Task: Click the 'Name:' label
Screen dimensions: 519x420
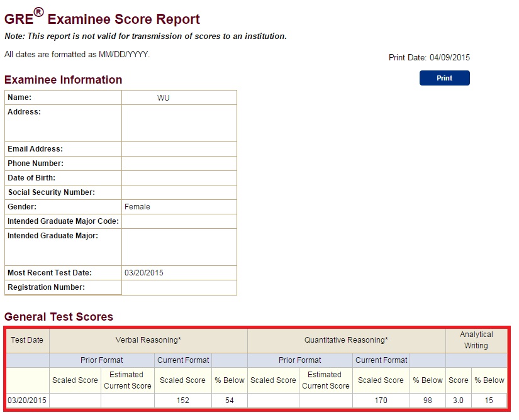Action: (x=20, y=97)
